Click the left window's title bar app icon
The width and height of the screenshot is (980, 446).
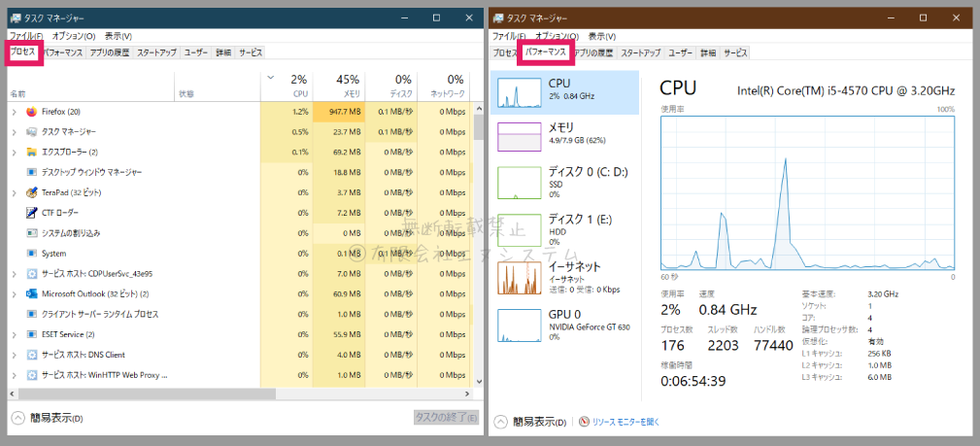point(16,18)
